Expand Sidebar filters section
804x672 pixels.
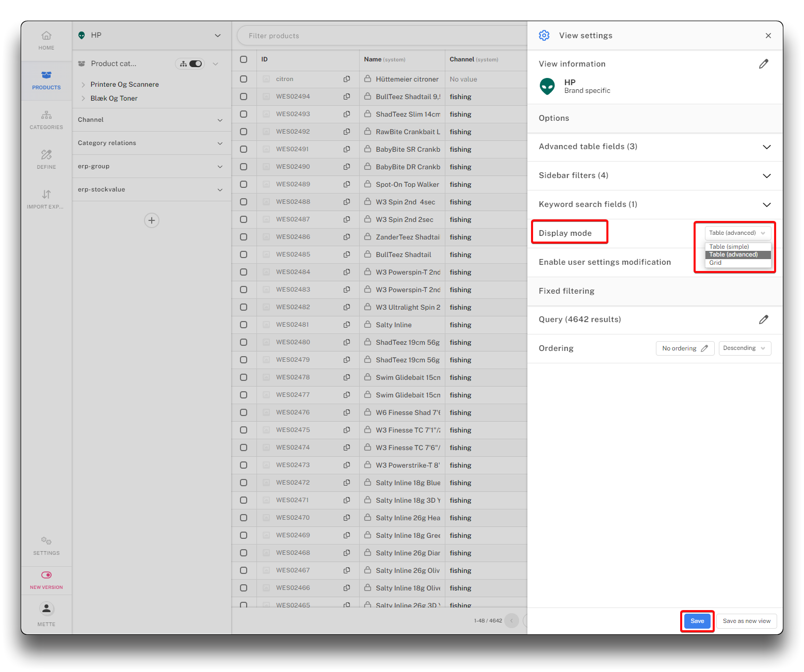point(767,176)
